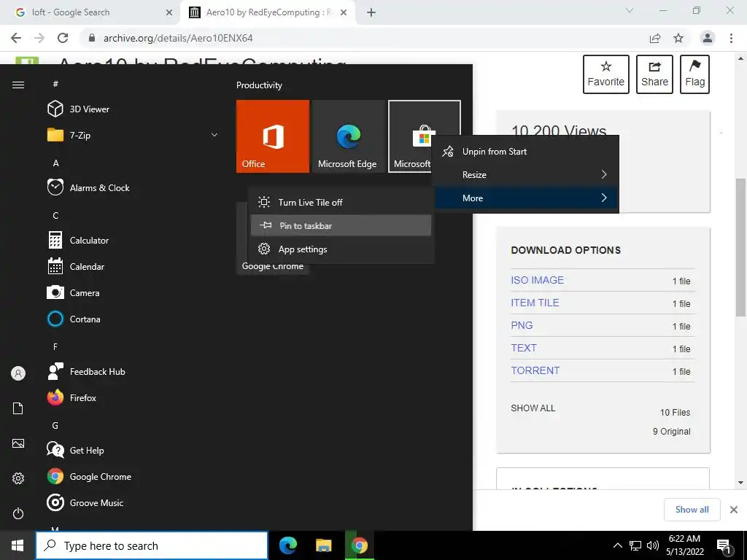The height and width of the screenshot is (560, 747).
Task: Open Chrome's three-dot menu
Action: click(x=731, y=38)
